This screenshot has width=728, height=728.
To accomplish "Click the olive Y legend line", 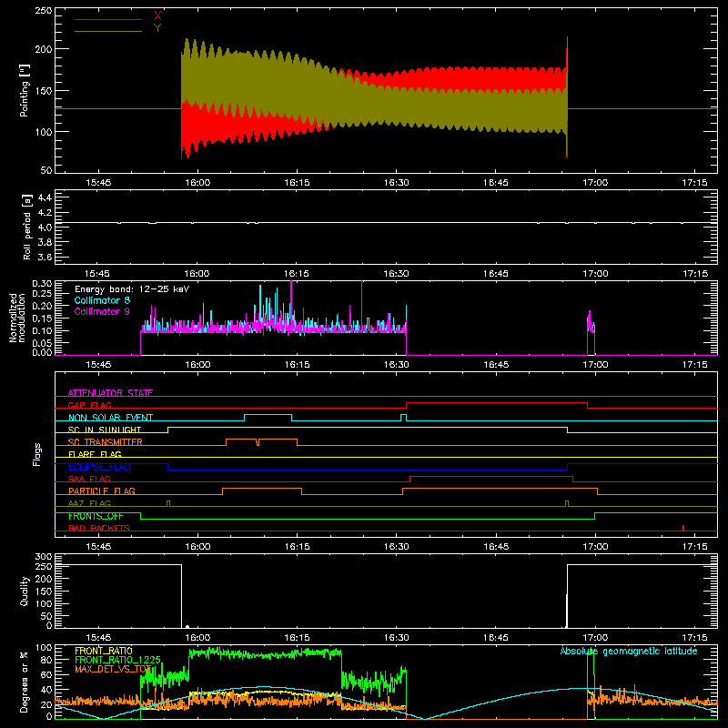I will pyautogui.click(x=108, y=31).
